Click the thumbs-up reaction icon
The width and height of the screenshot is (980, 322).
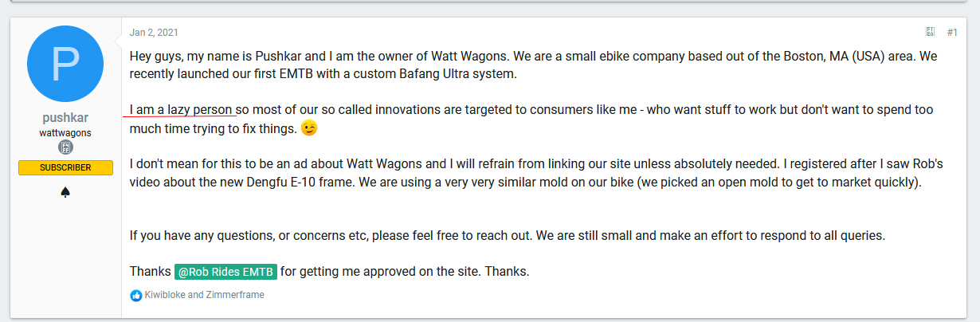tap(135, 295)
